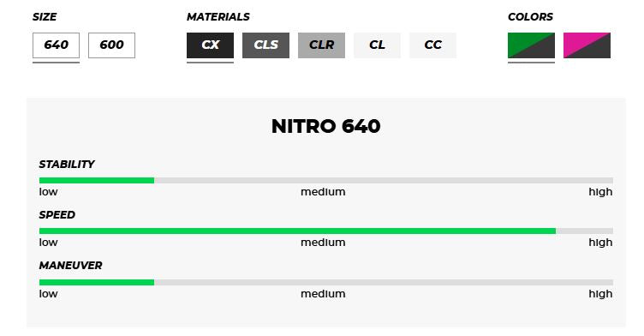
Task: Click 'low' under the Maneuver bar
Action: (49, 294)
